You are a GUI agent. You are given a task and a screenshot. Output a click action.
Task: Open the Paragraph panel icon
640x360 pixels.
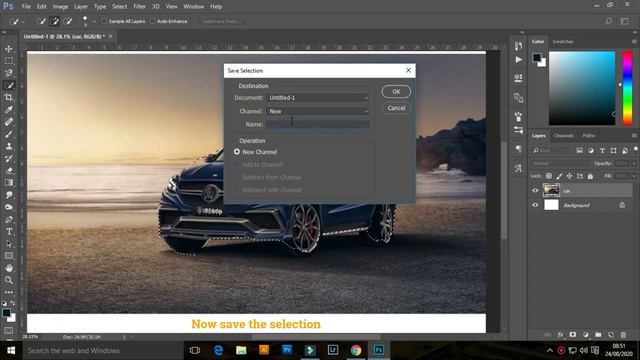[518, 149]
